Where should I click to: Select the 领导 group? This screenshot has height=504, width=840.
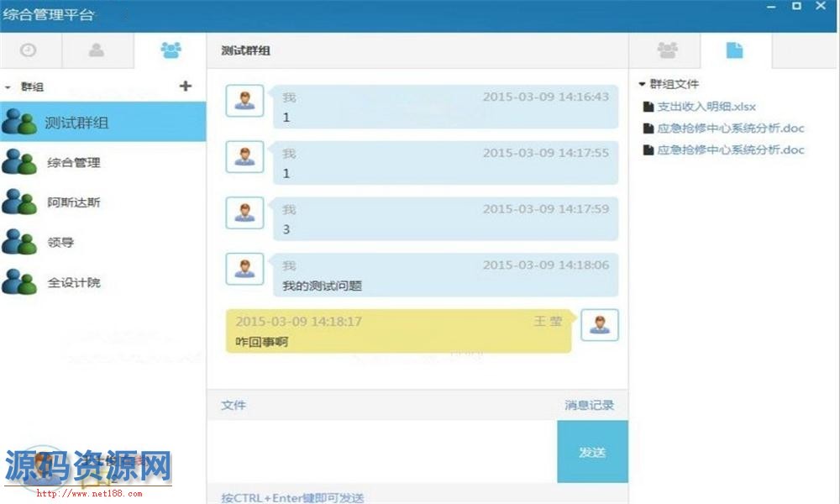click(60, 243)
